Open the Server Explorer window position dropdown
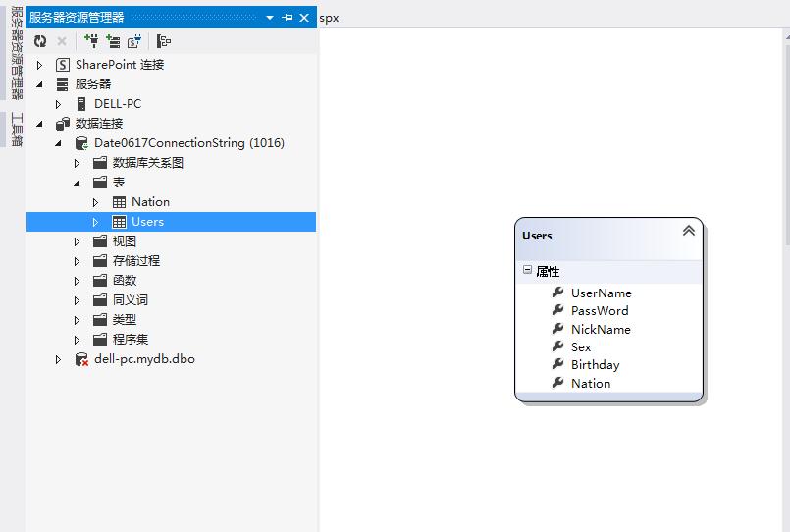 pos(270,18)
